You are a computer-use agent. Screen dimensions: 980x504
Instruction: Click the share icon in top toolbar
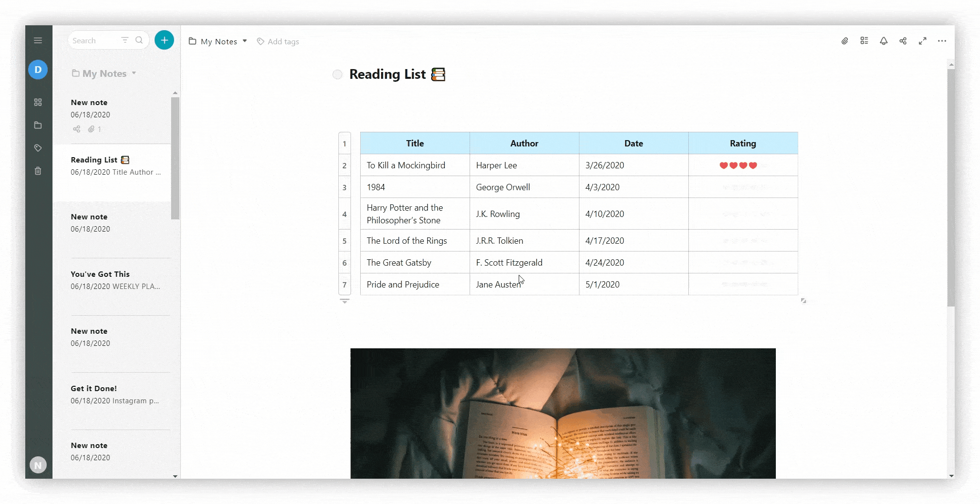(903, 41)
